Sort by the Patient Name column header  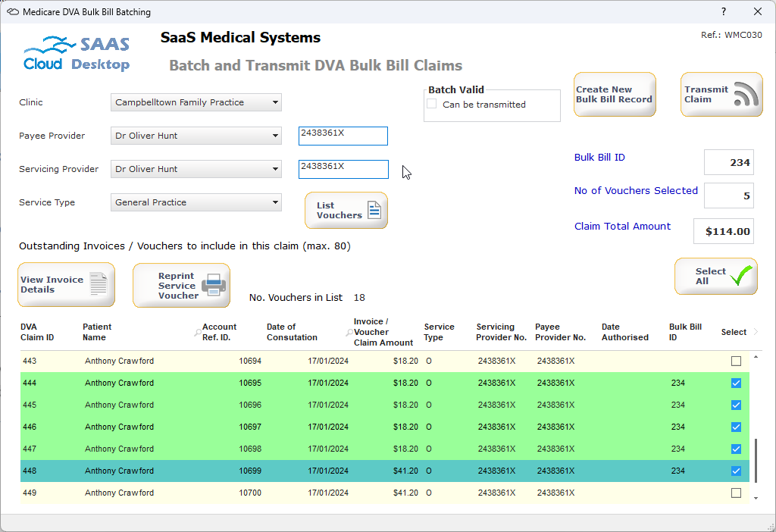click(97, 332)
